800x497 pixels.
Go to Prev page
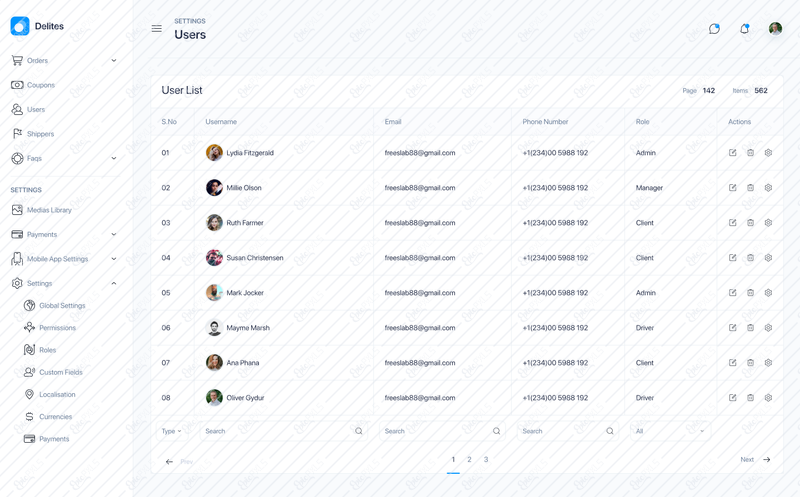[x=179, y=461]
